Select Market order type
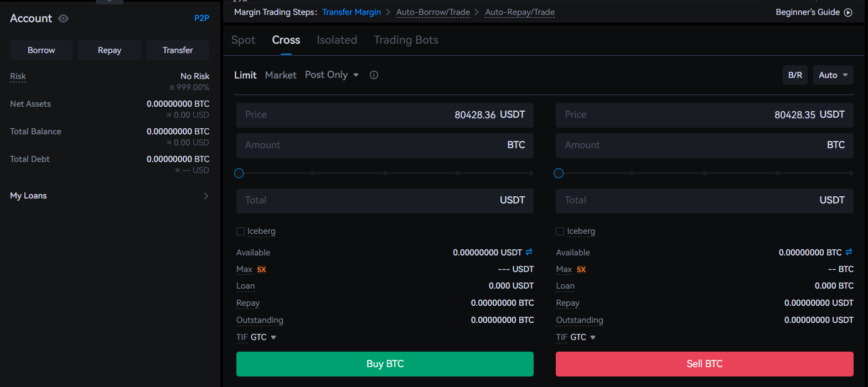Viewport: 868px width, 387px height. coord(281,75)
